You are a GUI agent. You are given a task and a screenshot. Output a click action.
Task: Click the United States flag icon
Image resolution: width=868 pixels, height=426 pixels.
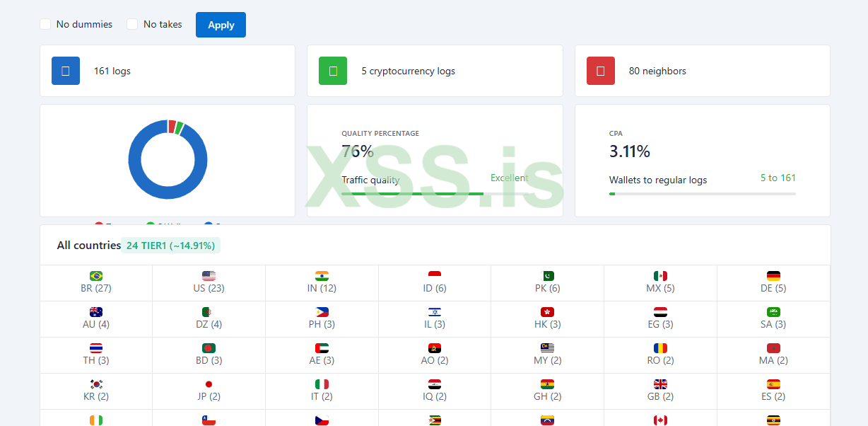(209, 276)
